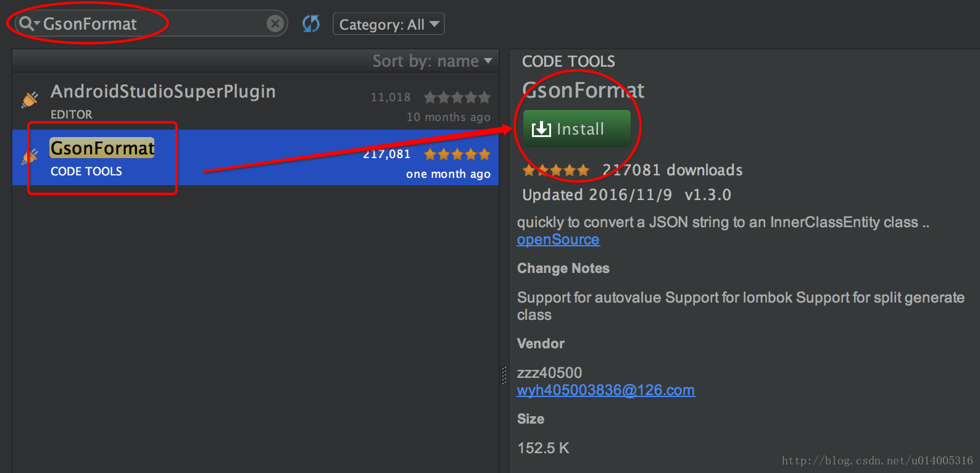Click the search magnifier icon

[x=27, y=24]
